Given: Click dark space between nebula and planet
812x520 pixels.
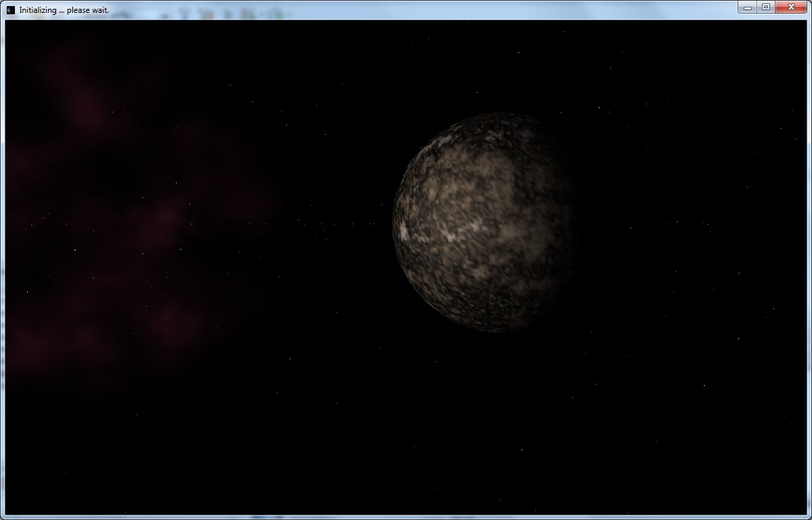Looking at the screenshot, I should coord(332,223).
